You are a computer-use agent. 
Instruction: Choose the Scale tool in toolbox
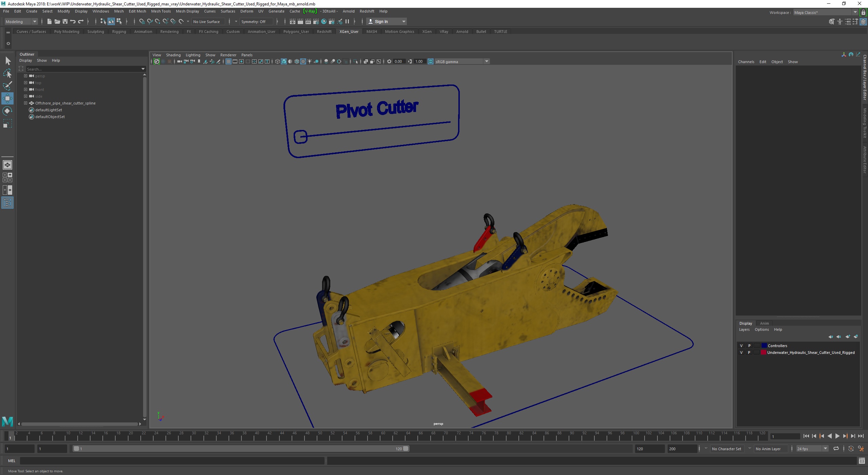[x=7, y=123]
